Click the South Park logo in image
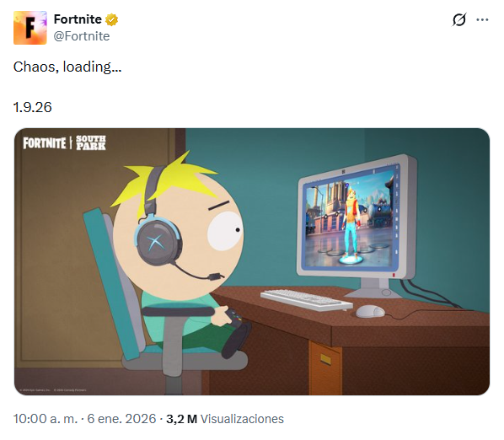This screenshot has height=440, width=504. coord(91,142)
